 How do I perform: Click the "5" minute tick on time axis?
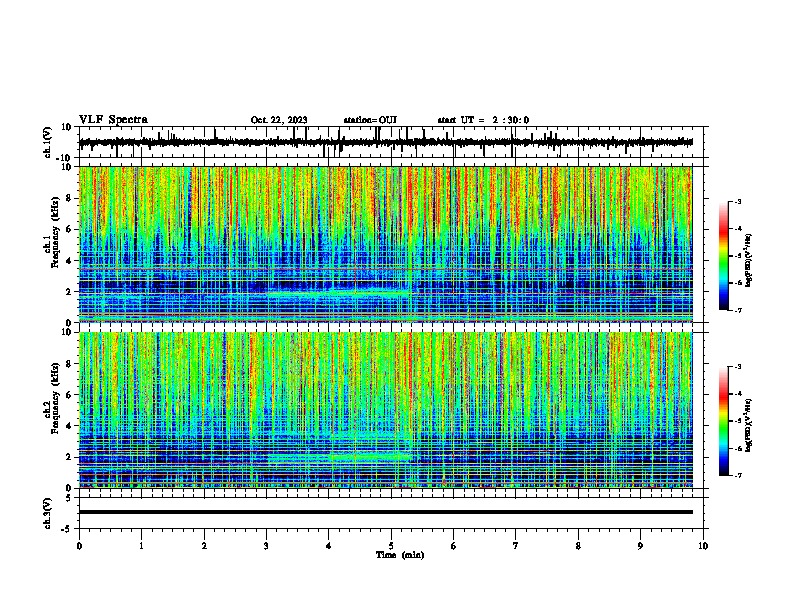tap(391, 546)
